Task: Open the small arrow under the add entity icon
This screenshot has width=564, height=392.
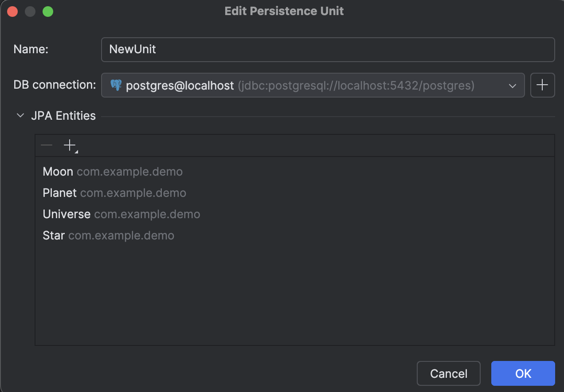Action: 75,151
